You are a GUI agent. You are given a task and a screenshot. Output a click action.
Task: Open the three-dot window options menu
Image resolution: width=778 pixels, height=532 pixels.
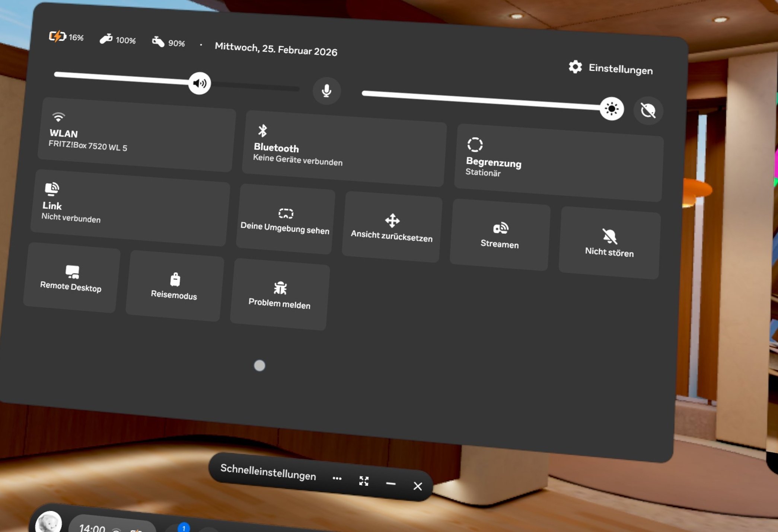[337, 478]
